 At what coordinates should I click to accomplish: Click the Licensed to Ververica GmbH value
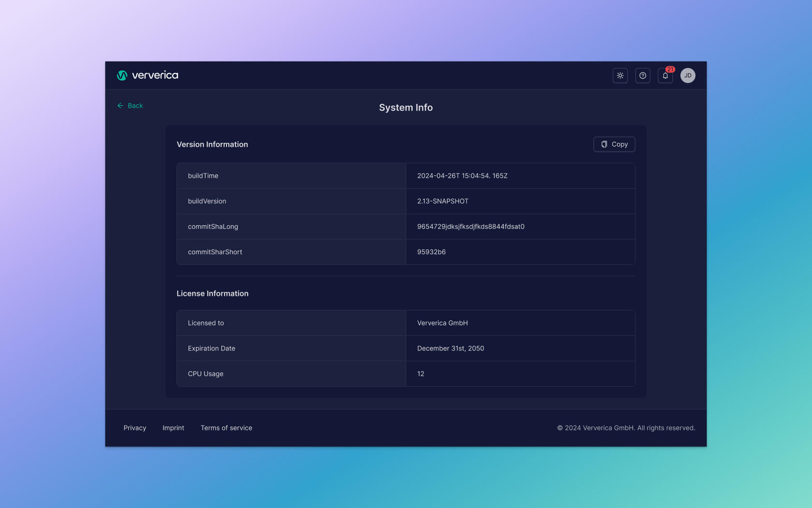442,323
